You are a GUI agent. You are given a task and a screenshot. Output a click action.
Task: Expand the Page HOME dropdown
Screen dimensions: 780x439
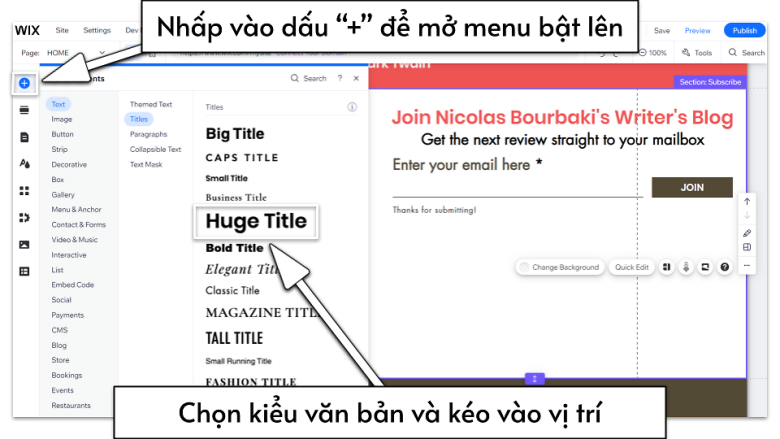click(102, 53)
